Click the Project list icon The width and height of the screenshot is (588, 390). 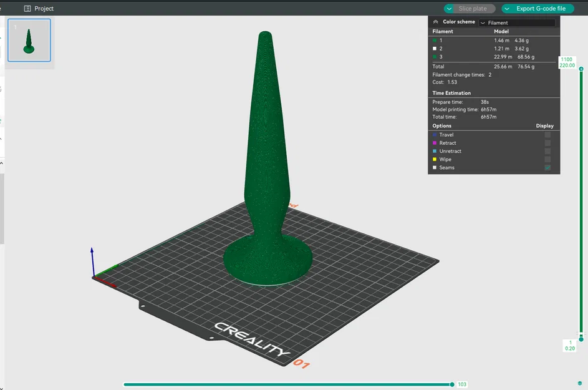pyautogui.click(x=27, y=8)
